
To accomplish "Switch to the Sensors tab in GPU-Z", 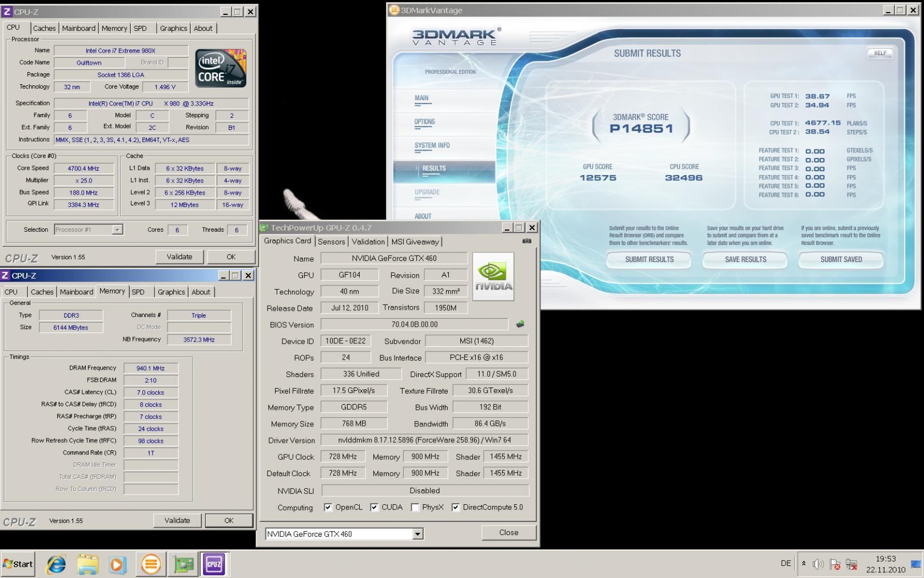I will pyautogui.click(x=332, y=242).
